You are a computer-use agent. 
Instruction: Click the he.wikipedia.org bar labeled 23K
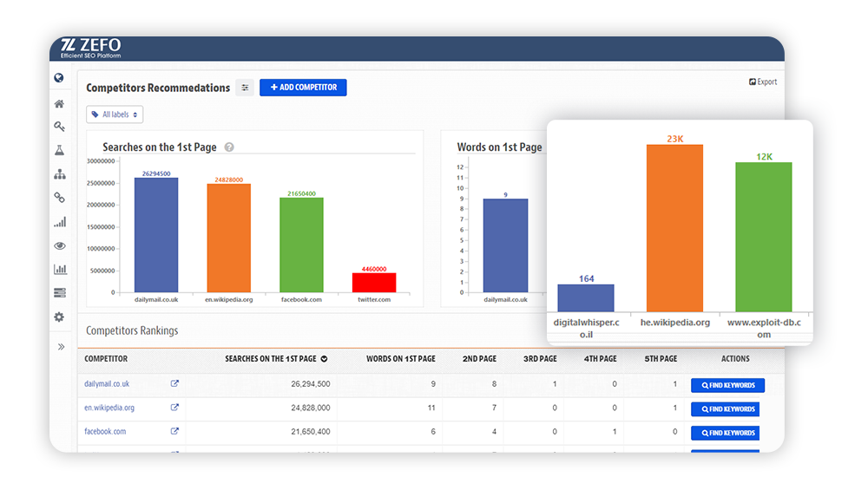coord(674,228)
